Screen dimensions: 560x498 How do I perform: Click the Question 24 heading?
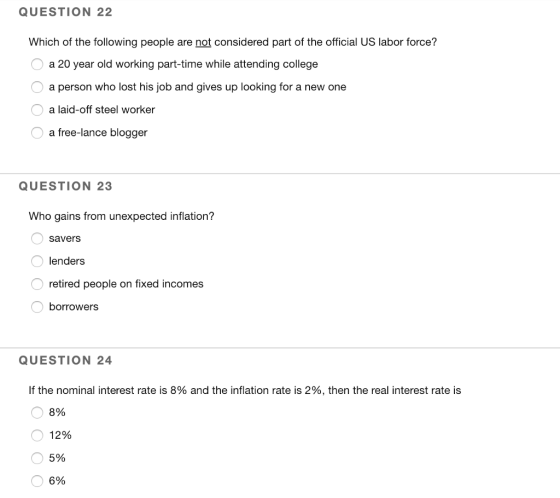[x=66, y=360]
